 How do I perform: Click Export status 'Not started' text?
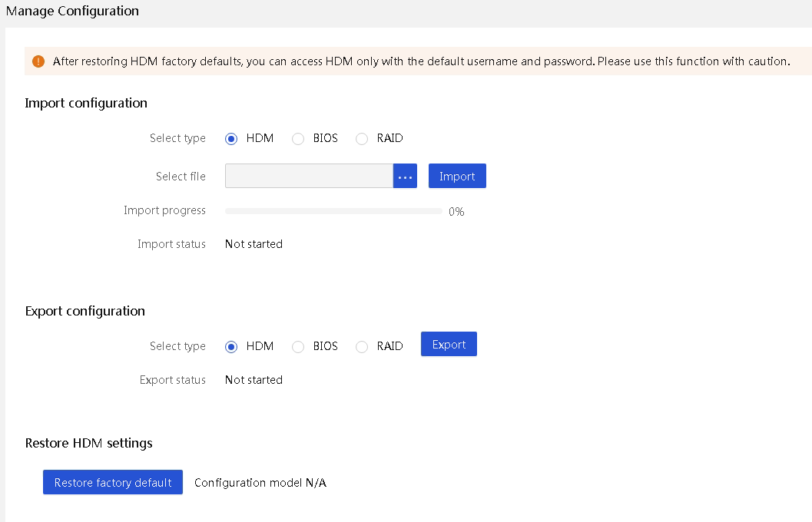254,380
